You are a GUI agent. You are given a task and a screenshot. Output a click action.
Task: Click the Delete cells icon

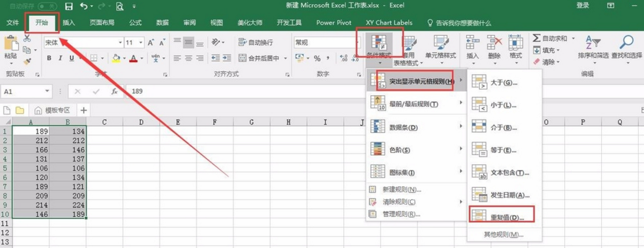(x=494, y=42)
